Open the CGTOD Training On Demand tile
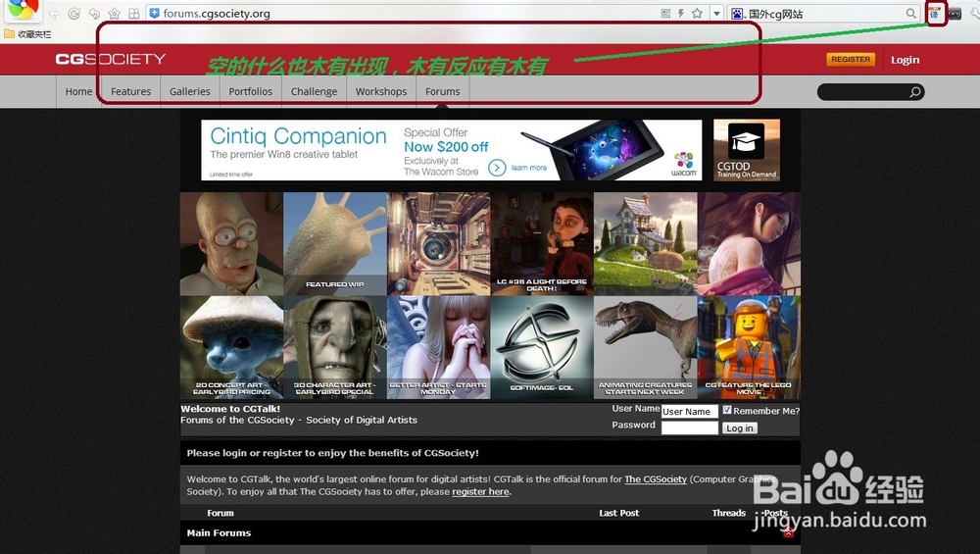This screenshot has height=554, width=980. [x=746, y=150]
